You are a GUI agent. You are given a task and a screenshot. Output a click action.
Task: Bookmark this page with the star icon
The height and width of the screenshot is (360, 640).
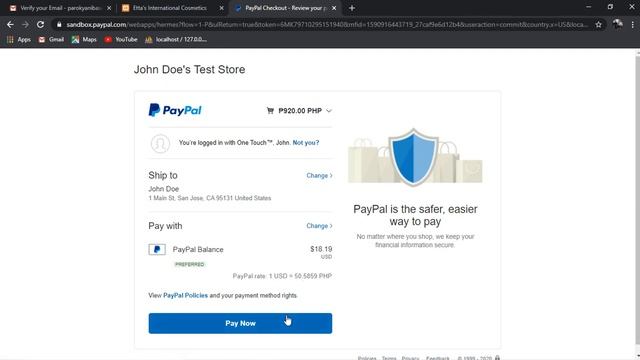click(598, 24)
